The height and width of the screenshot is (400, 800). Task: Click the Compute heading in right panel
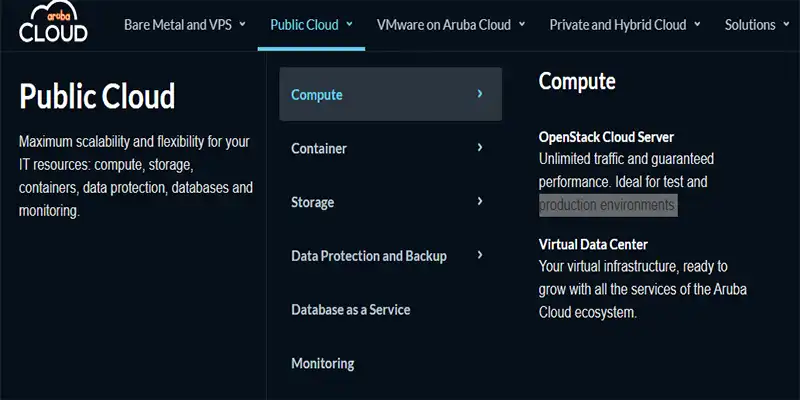coord(577,82)
